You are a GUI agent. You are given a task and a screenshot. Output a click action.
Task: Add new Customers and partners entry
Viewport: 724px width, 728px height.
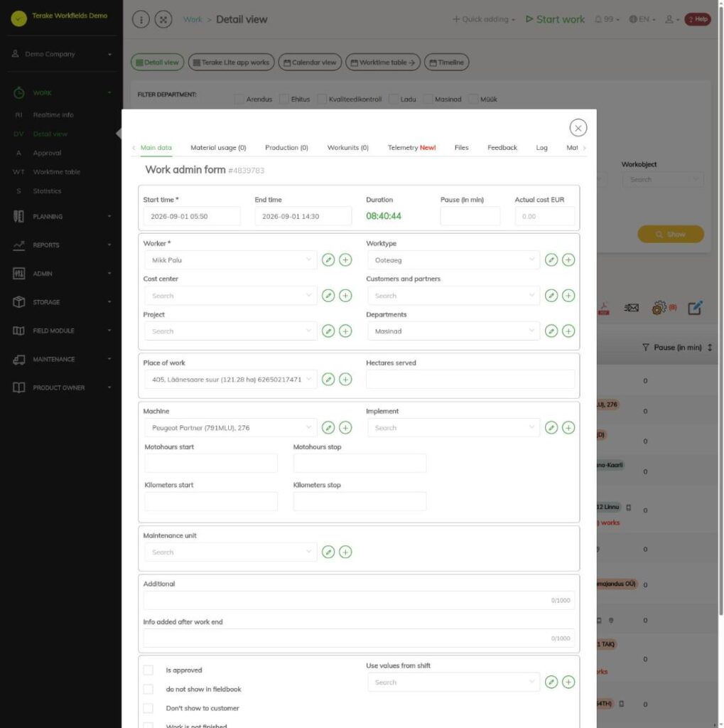[568, 296]
